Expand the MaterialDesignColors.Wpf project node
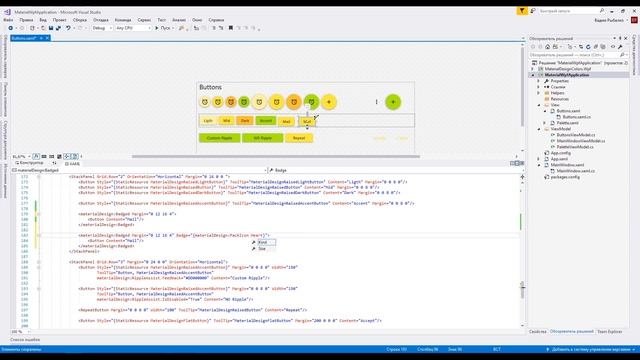Image resolution: width=640 pixels, height=360 pixels. (532, 69)
